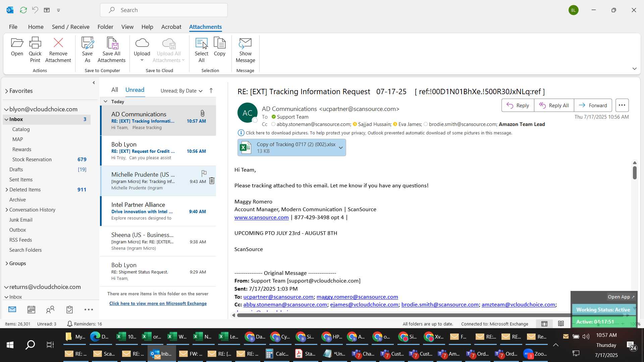Click the Remove Attachment button

pos(58,50)
